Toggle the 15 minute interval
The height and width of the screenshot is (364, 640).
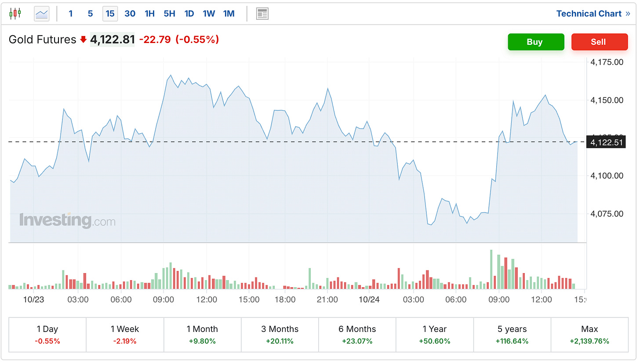coord(110,14)
